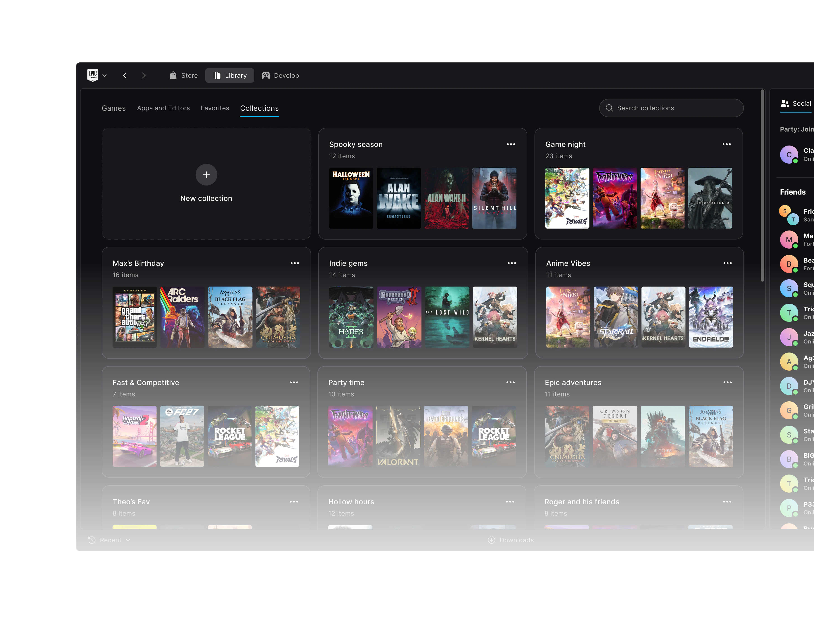Switch to the Develop tab
This screenshot has height=644, width=814.
[x=280, y=75]
